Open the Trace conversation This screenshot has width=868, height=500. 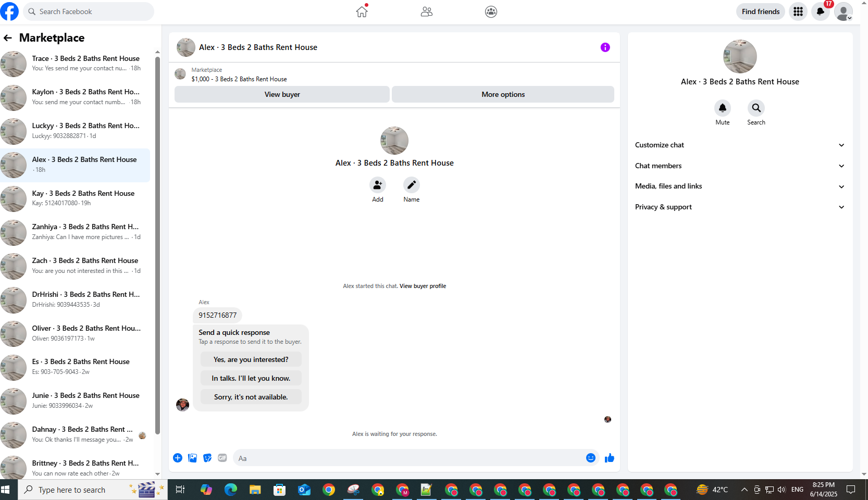click(x=76, y=64)
